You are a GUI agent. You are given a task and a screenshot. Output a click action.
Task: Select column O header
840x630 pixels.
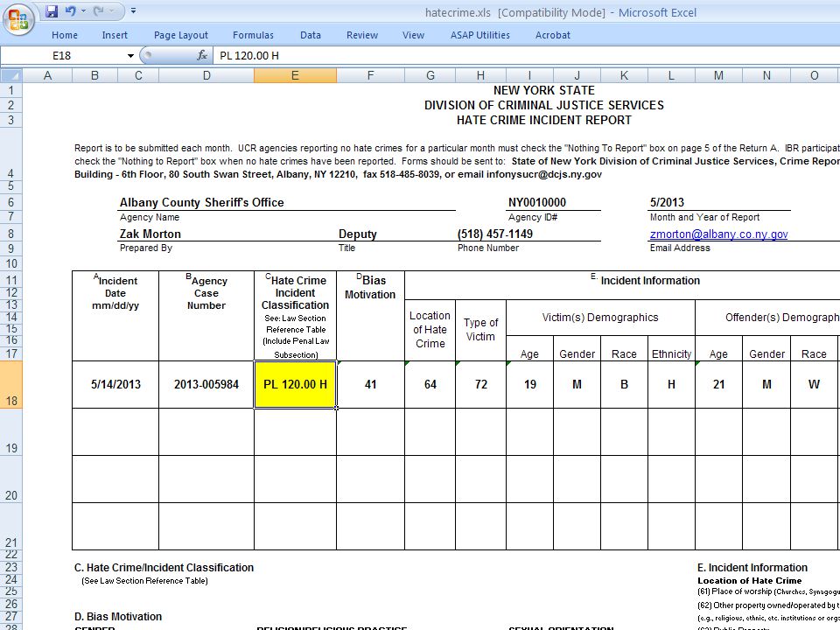click(x=815, y=75)
